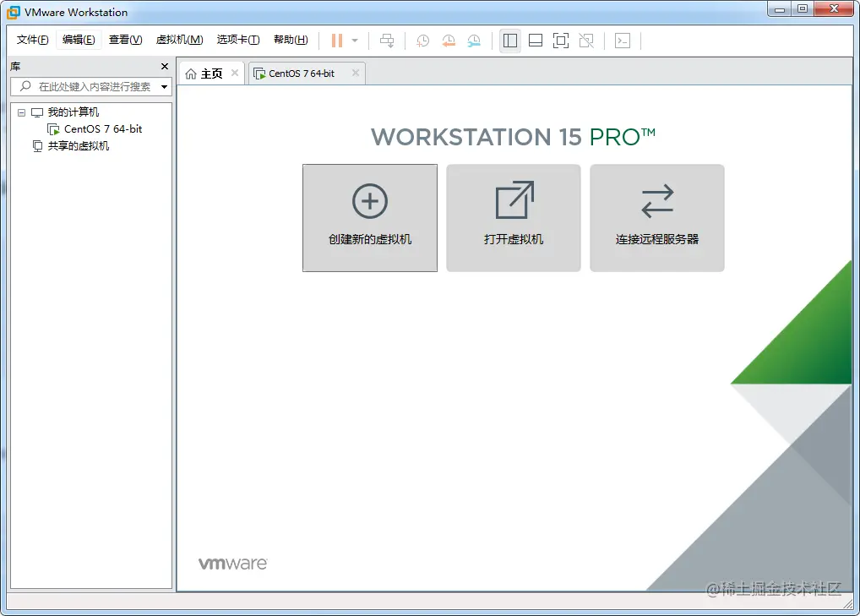Image resolution: width=860 pixels, height=616 pixels.
Task: Click the 打开虚拟机 button
Action: tap(514, 218)
